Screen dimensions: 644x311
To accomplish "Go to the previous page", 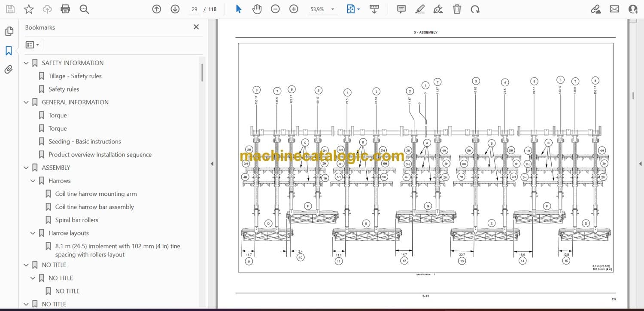I will [x=157, y=9].
